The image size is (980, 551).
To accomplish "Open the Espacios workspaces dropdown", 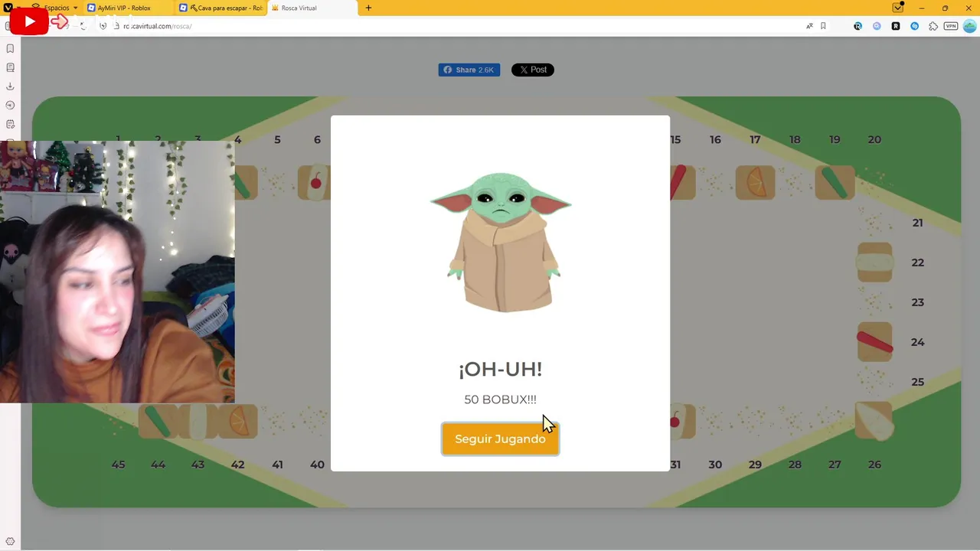I will click(55, 8).
